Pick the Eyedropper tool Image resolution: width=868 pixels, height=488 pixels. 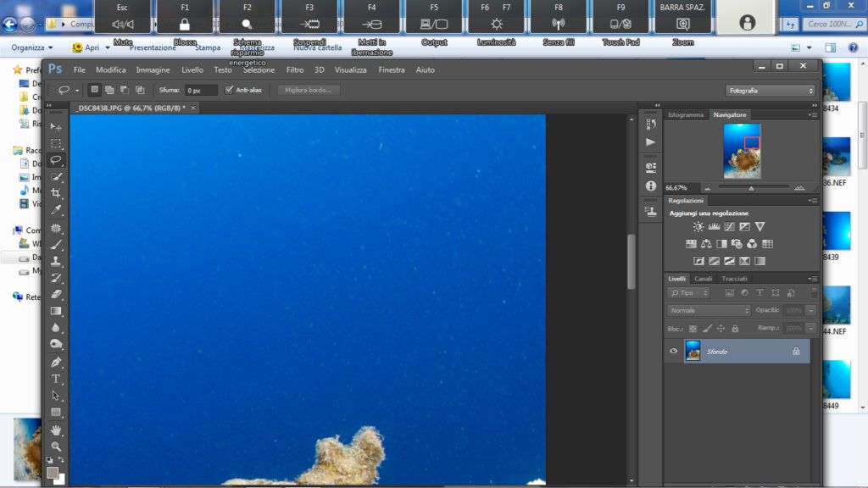click(x=56, y=210)
